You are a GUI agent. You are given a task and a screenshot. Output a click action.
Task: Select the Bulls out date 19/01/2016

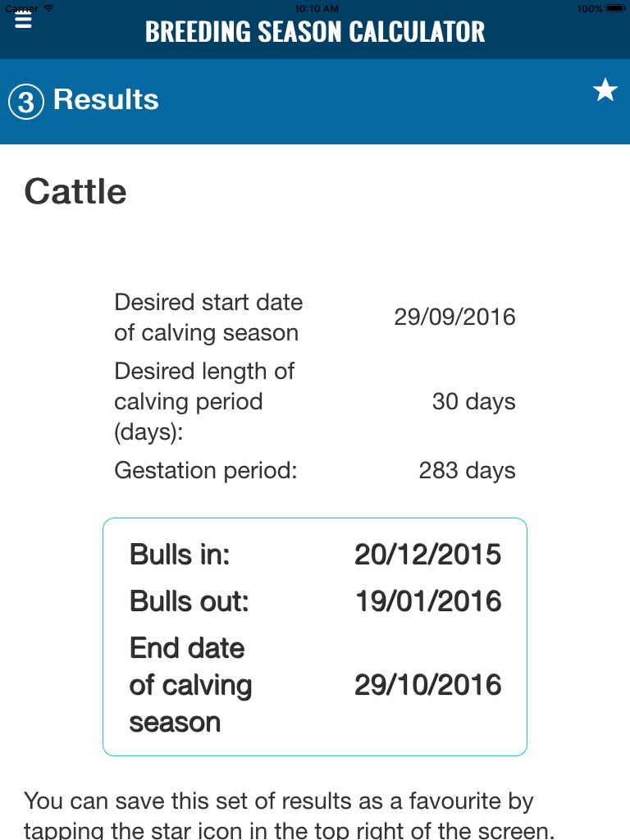427,602
